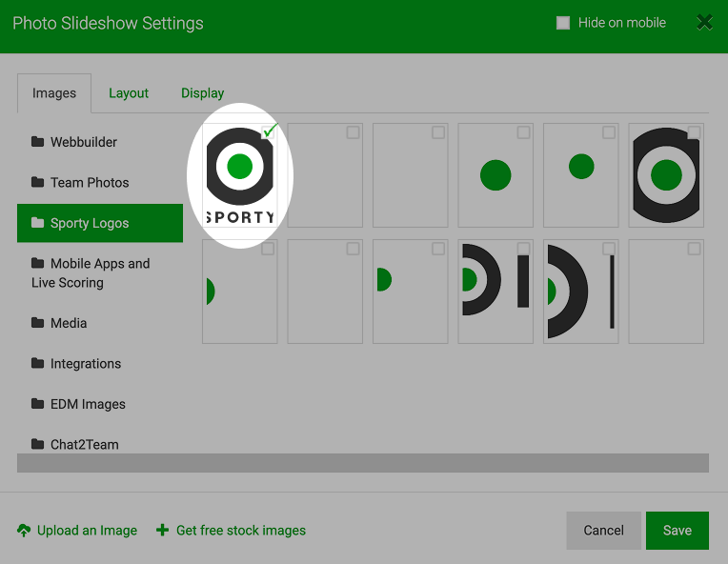Save the slideshow settings
Image resolution: width=728 pixels, height=564 pixels.
[x=677, y=530]
